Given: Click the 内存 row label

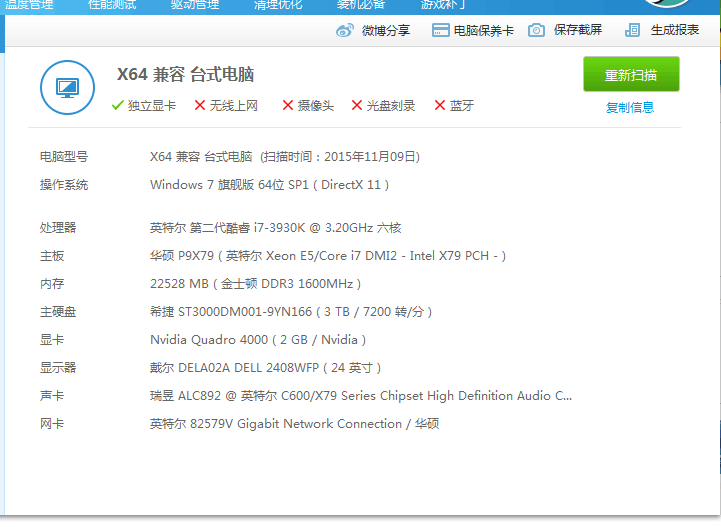Looking at the screenshot, I should click(52, 284).
